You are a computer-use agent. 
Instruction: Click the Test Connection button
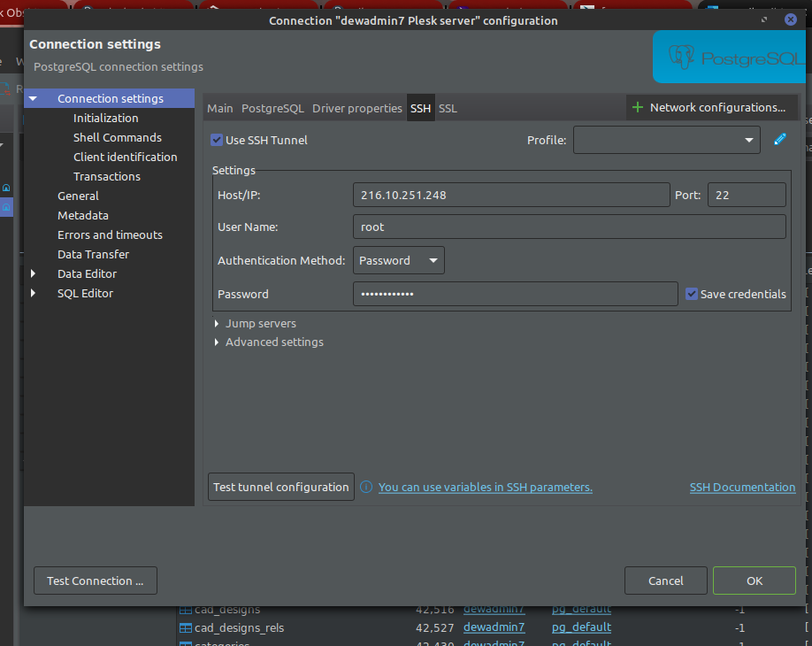point(95,581)
